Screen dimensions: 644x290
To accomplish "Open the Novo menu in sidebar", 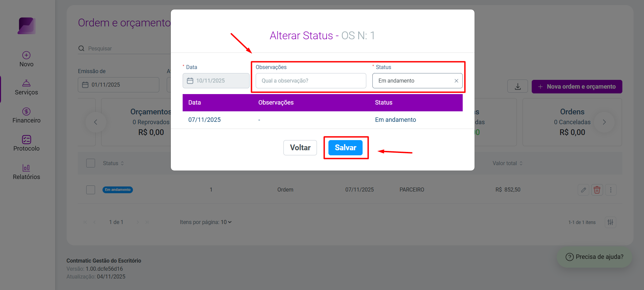I will (26, 59).
